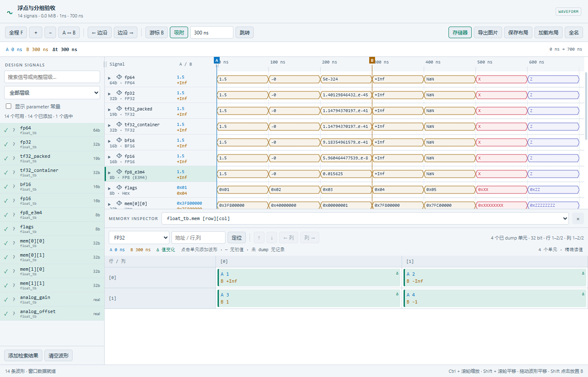Click the up arrow in memory inspector
The height and width of the screenshot is (377, 588).
click(x=259, y=237)
